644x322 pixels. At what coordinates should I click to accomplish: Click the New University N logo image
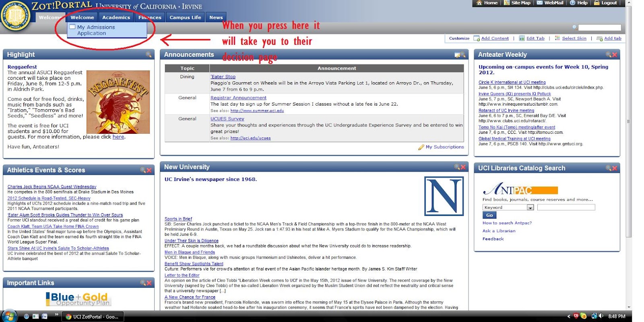(x=444, y=196)
